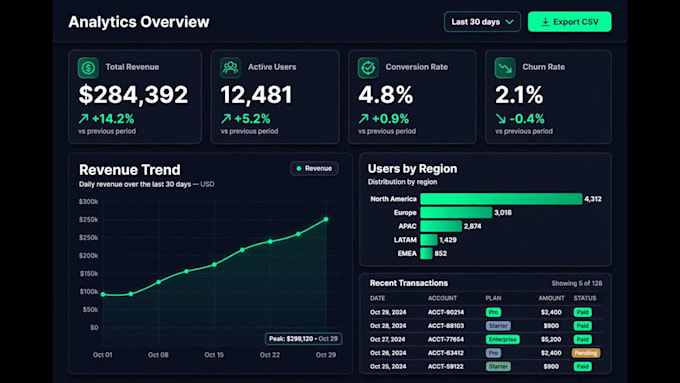
Task: Click the Peak: $298,120 tooltip label
Action: 303,339
